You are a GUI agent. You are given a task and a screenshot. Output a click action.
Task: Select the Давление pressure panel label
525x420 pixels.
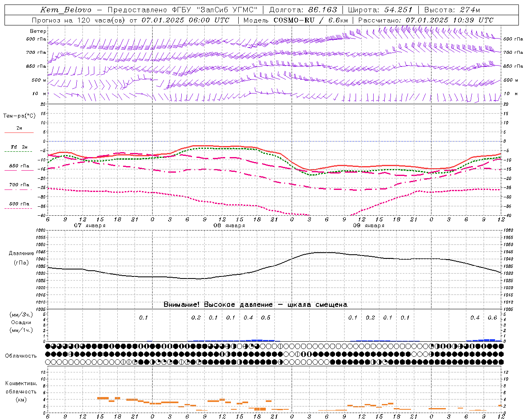point(21,253)
